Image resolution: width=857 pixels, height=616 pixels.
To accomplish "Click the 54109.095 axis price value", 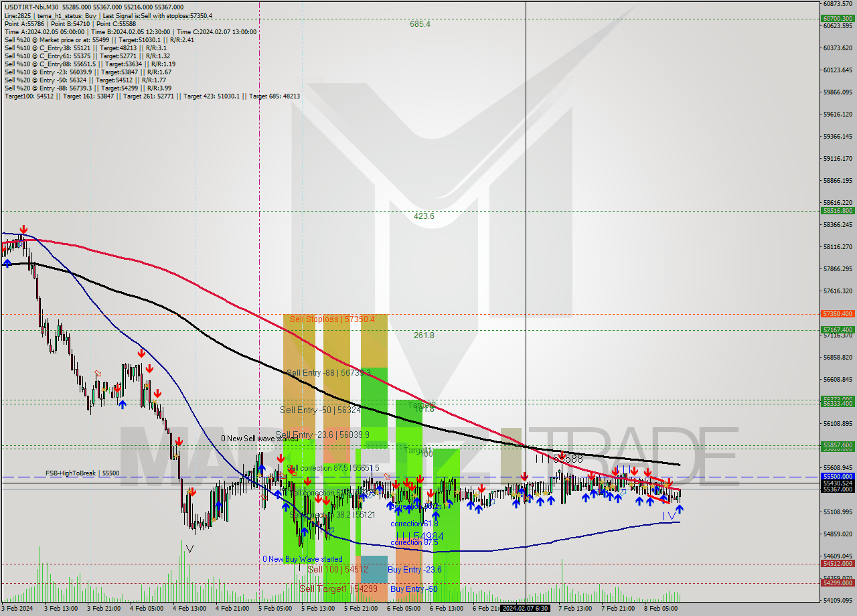I will [x=838, y=601].
